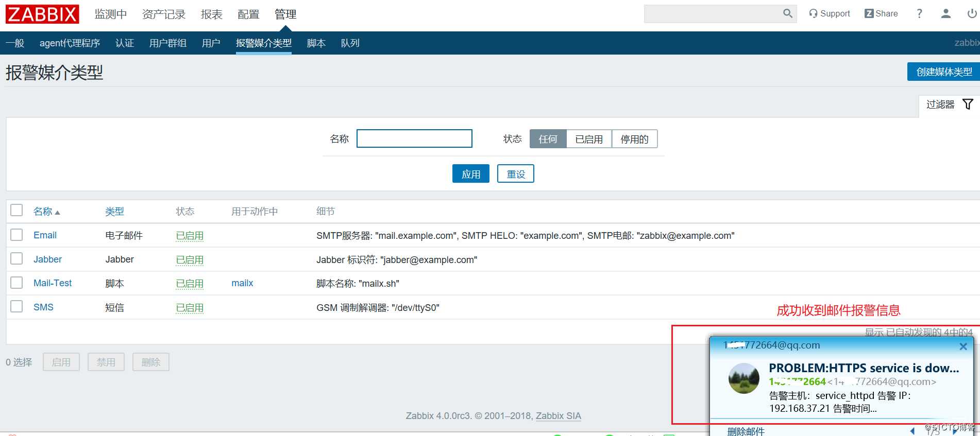Tick the Jabber row checkbox
This screenshot has height=436, width=980.
pos(16,258)
